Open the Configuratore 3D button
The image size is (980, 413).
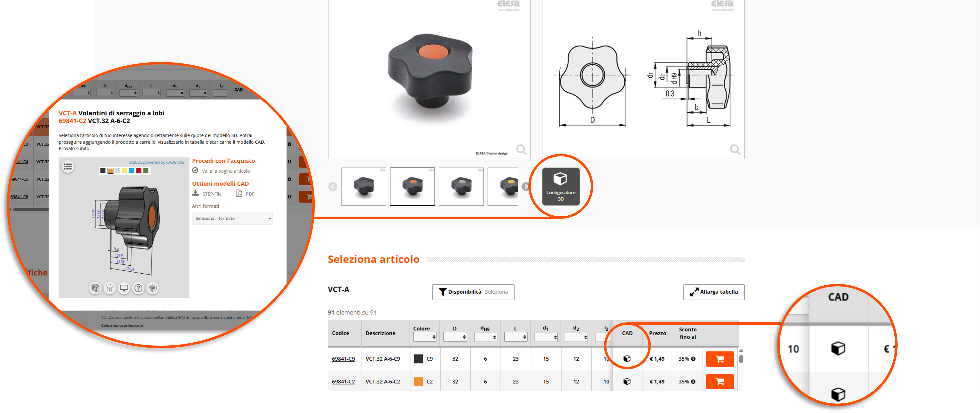coord(560,187)
